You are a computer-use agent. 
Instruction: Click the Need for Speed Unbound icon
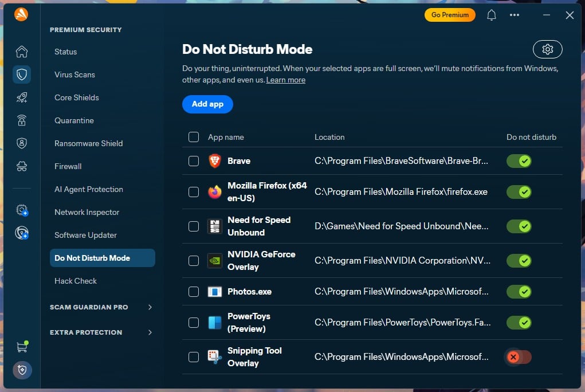(214, 226)
